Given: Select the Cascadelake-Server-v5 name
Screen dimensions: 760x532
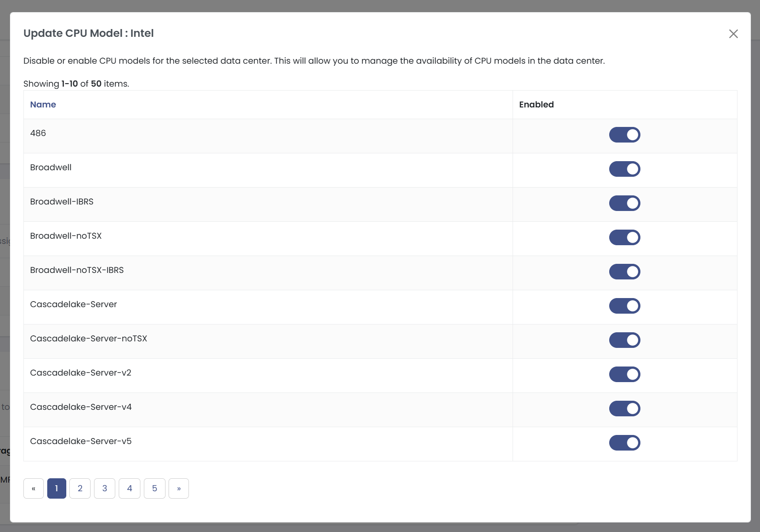Looking at the screenshot, I should tap(81, 441).
